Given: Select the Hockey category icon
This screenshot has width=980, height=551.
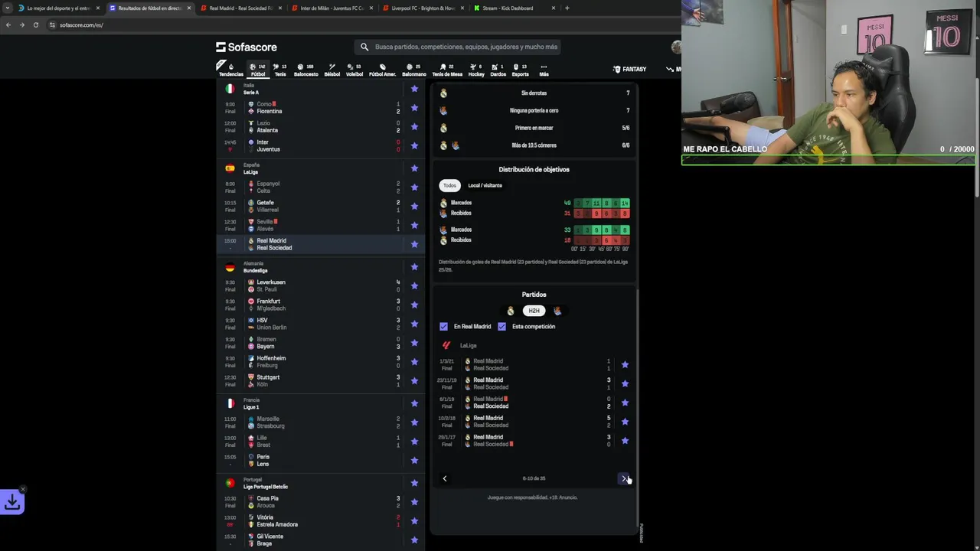Looking at the screenshot, I should pyautogui.click(x=476, y=70).
